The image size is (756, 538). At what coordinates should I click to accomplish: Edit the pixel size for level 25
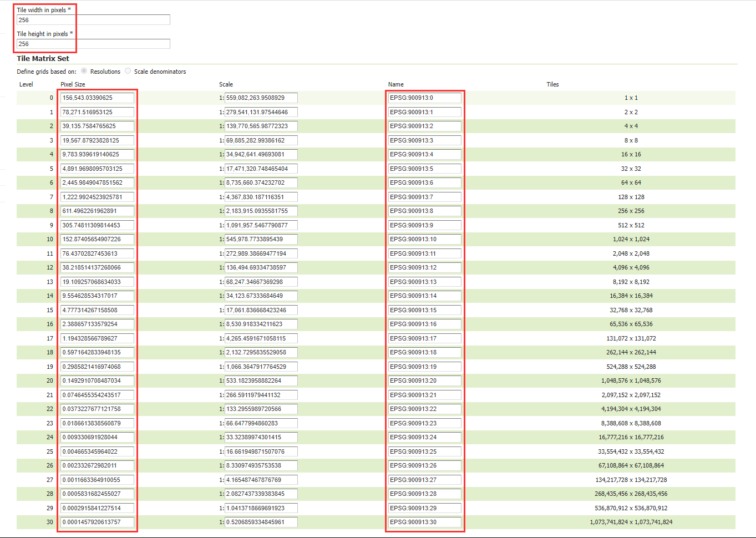[97, 451]
